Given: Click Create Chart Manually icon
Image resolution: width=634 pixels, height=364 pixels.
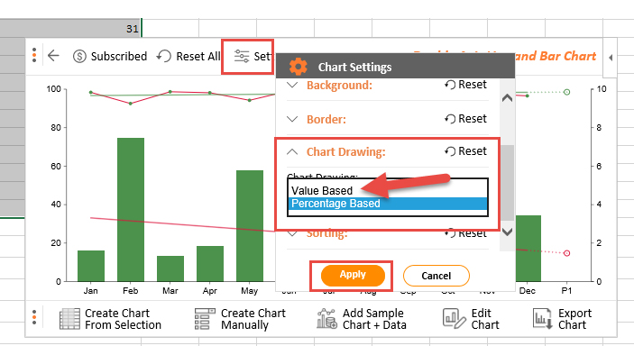Looking at the screenshot, I should pos(205,319).
